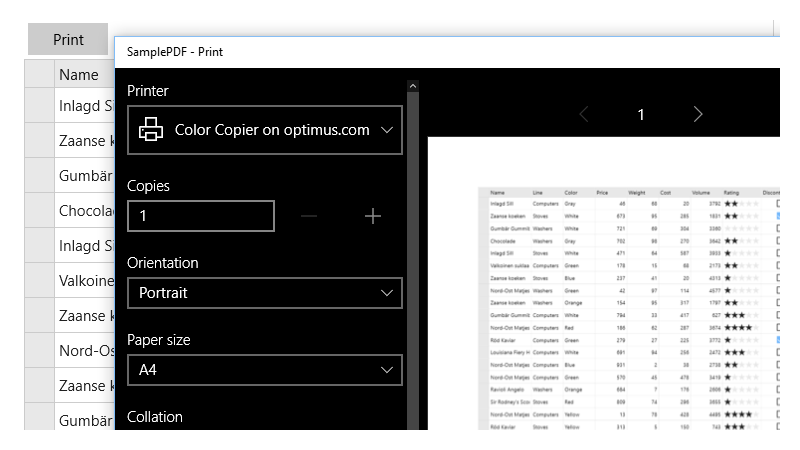Click the row header beside first Gumbär row
The width and height of the screenshot is (800, 450).
click(39, 176)
